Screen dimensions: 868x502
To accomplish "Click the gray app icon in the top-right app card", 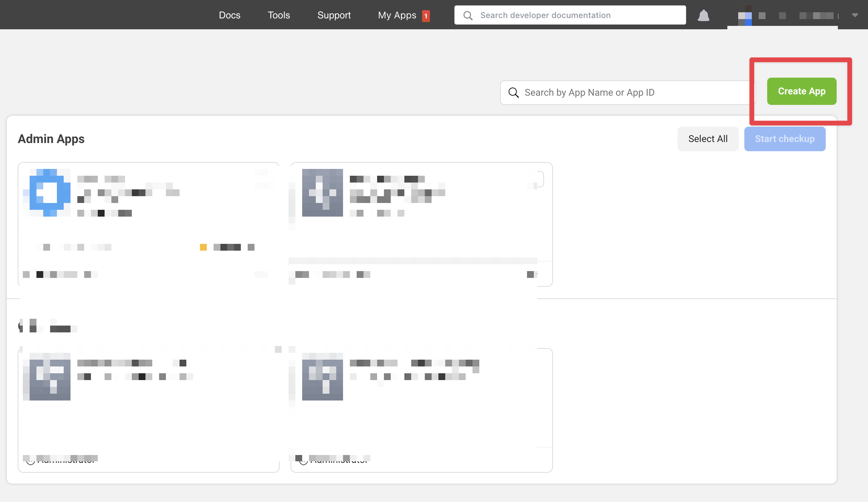I will pyautogui.click(x=322, y=192).
